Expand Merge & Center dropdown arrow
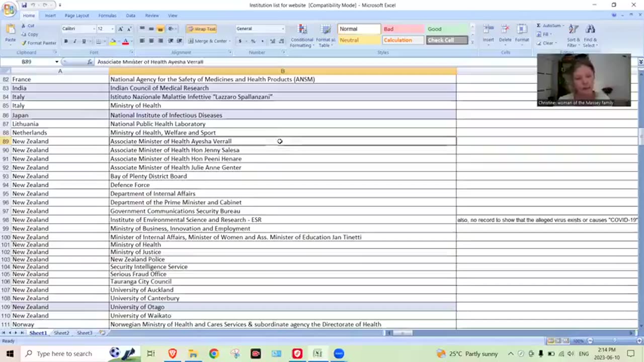644x362 pixels. (229, 41)
